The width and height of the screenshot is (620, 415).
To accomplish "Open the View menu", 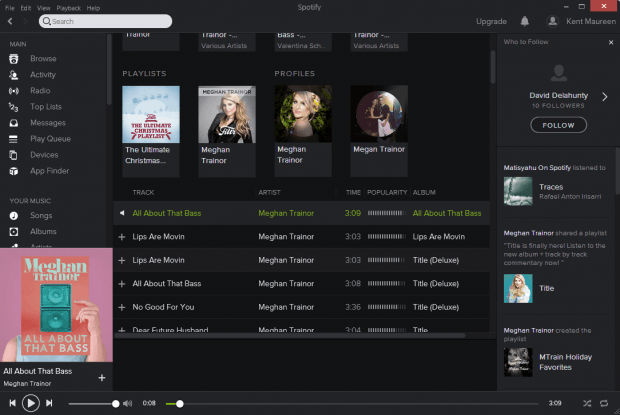I will pyautogui.click(x=43, y=8).
